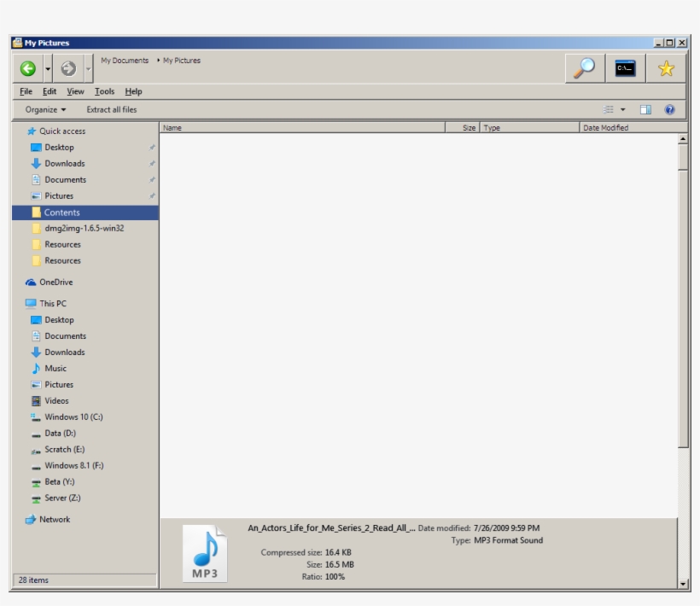The width and height of the screenshot is (700, 606).
Task: Open the Organize dropdown menu
Action: pyautogui.click(x=45, y=109)
